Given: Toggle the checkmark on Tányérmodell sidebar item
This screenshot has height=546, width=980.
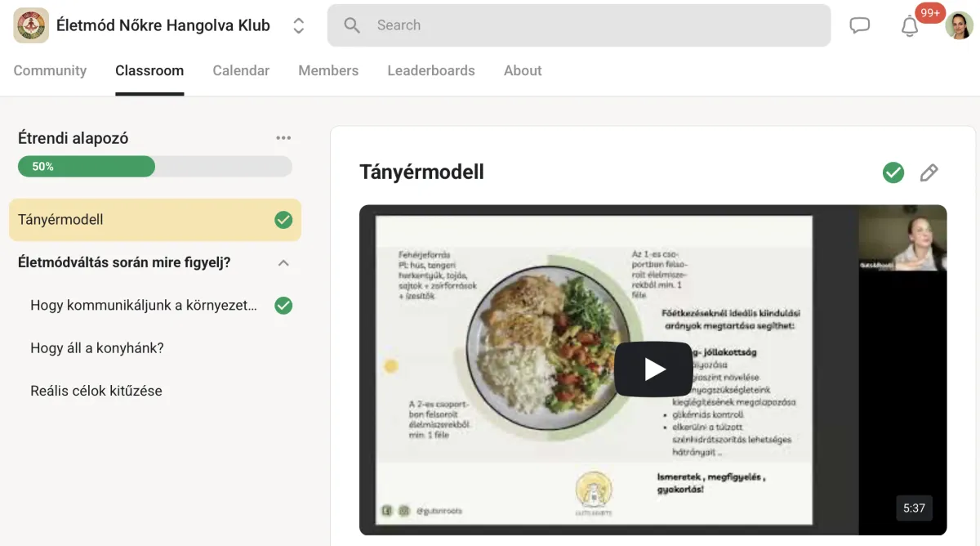Looking at the screenshot, I should (x=283, y=220).
